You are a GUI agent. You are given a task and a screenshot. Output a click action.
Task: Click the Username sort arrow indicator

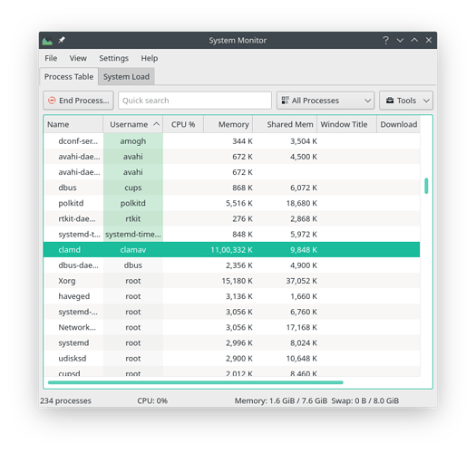(156, 124)
